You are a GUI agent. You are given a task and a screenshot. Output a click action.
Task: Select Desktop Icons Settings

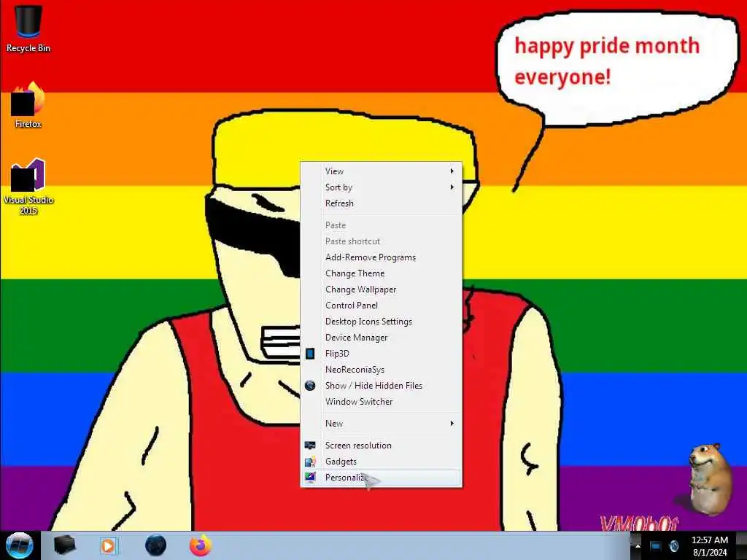pyautogui.click(x=381, y=322)
